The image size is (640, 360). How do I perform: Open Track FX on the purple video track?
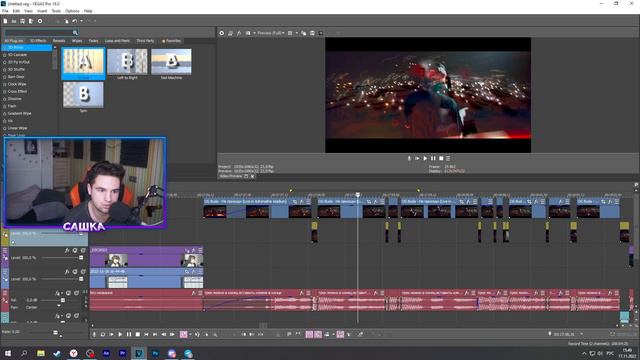pyautogui.click(x=67, y=250)
